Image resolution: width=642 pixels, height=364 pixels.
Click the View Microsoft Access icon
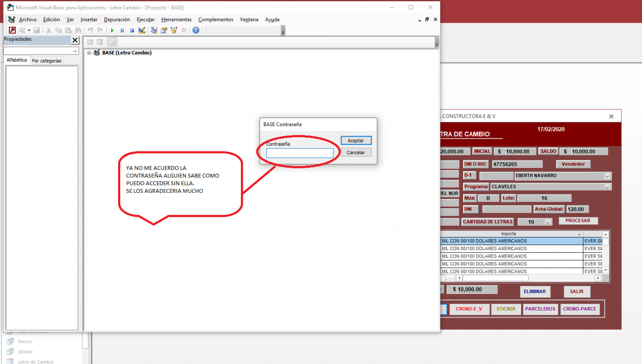coord(12,30)
